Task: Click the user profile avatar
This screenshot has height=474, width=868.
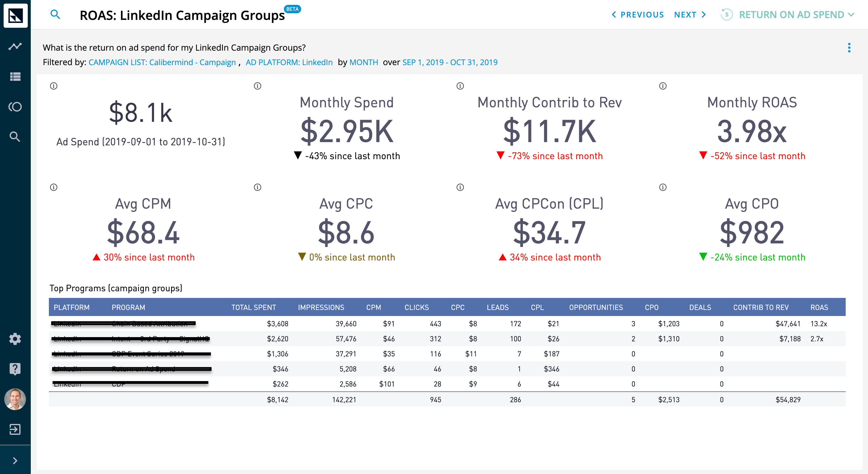Action: coord(15,399)
